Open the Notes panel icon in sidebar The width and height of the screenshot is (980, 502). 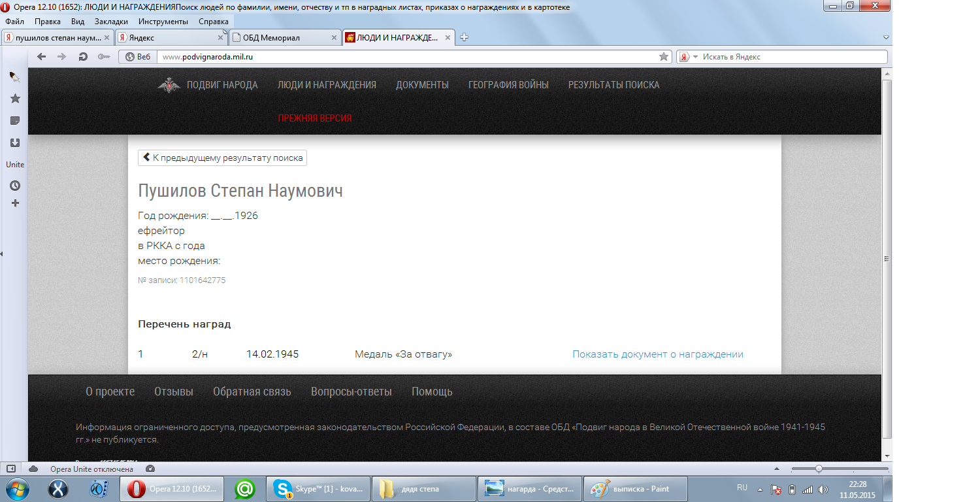point(15,121)
